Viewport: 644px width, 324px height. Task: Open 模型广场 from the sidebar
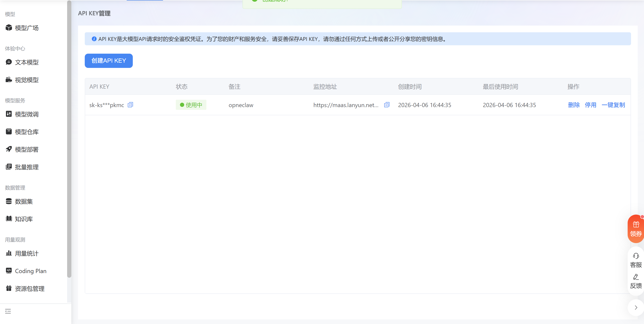point(26,28)
